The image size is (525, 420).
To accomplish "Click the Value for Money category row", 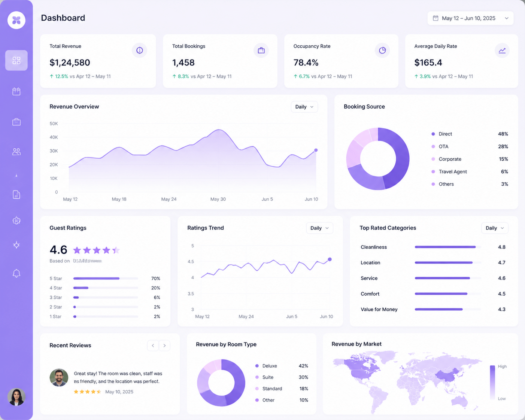I will (433, 309).
